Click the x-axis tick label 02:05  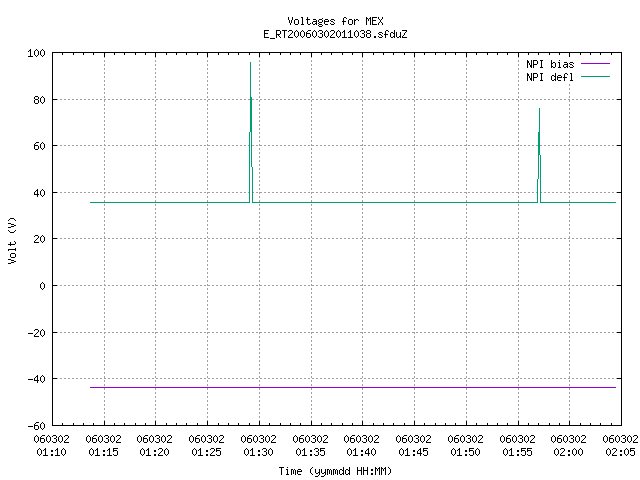tap(620, 452)
